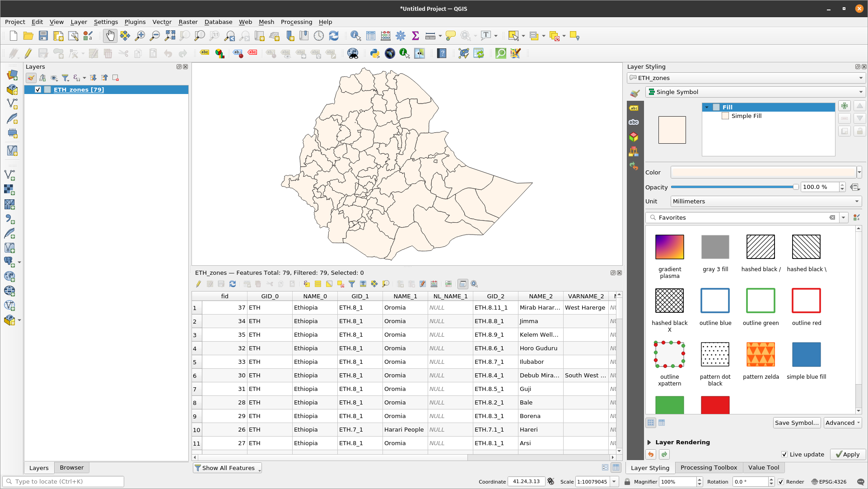Collapse the Fill symbol tree arrow
Screen dimensions: 868x489
click(x=707, y=108)
